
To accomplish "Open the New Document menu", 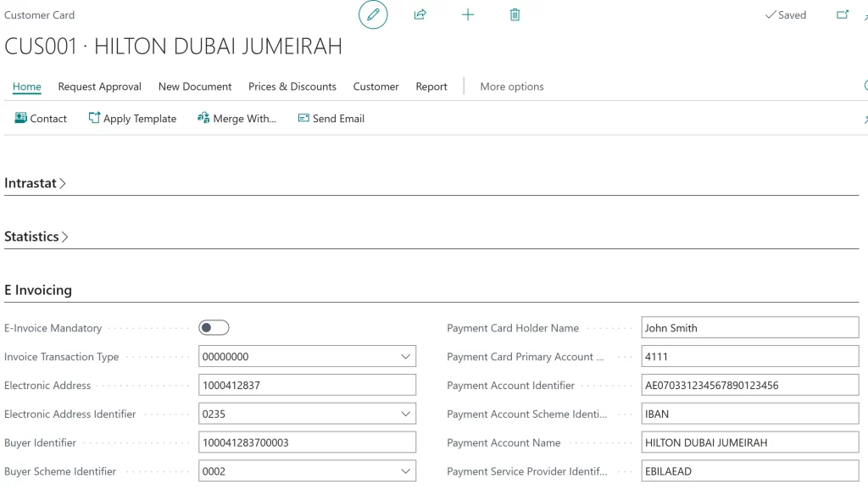I will pos(195,86).
